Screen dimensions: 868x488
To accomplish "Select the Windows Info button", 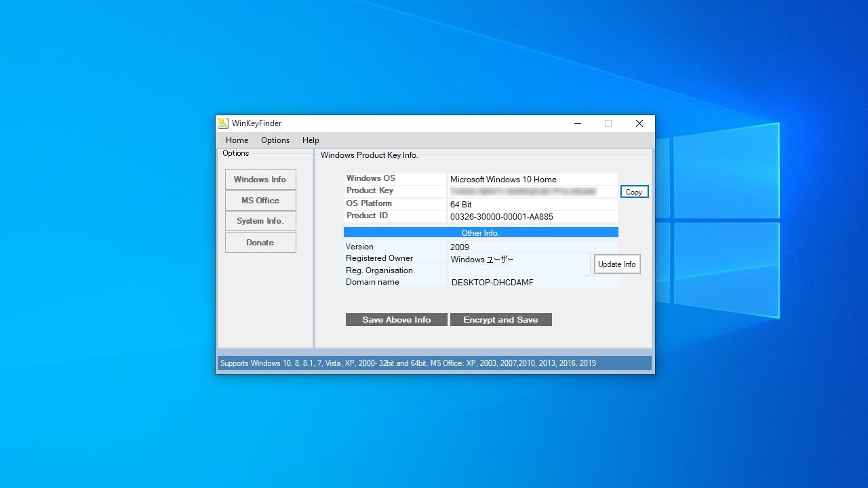I will click(260, 180).
